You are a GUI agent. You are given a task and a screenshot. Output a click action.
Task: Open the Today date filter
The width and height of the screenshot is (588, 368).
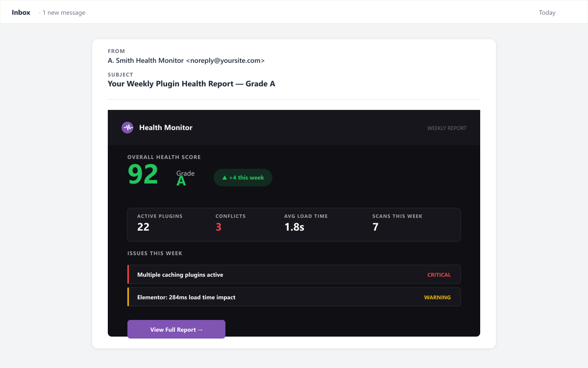[547, 12]
